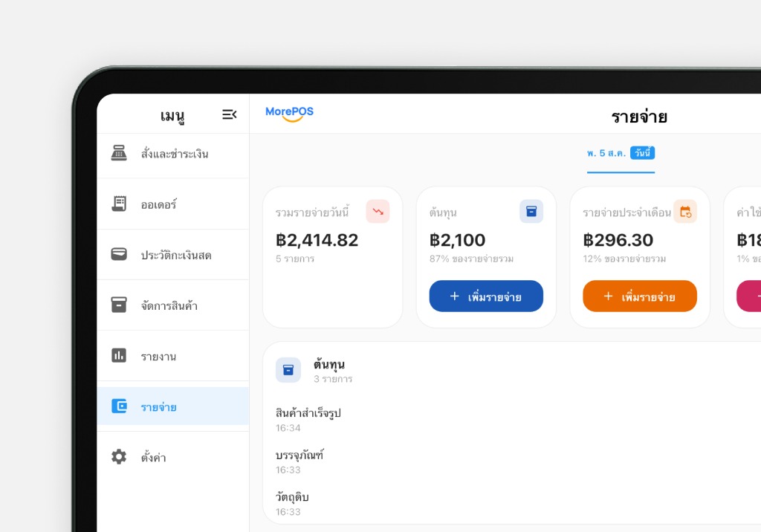Click the MorePOS logo
Screen dimensions: 761x532
(289, 114)
